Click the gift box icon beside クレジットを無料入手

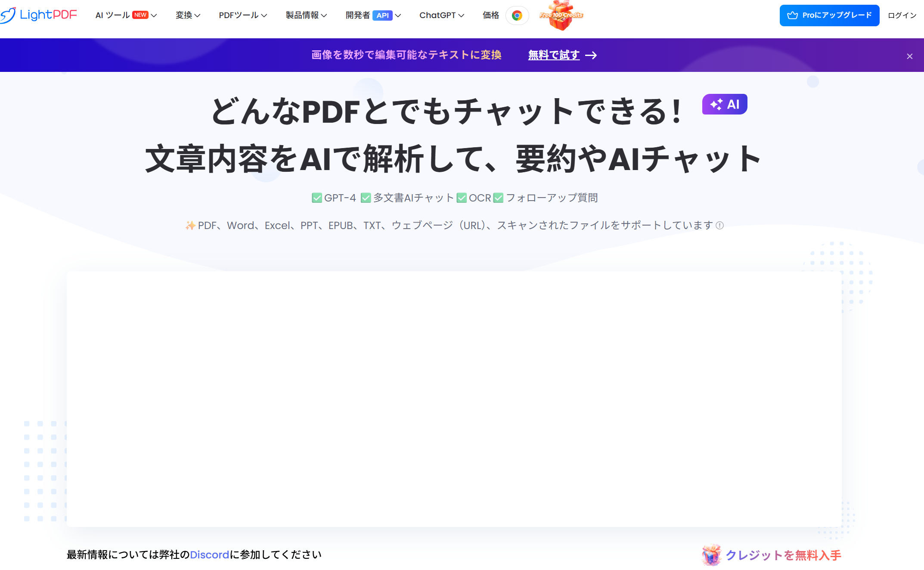tap(711, 555)
